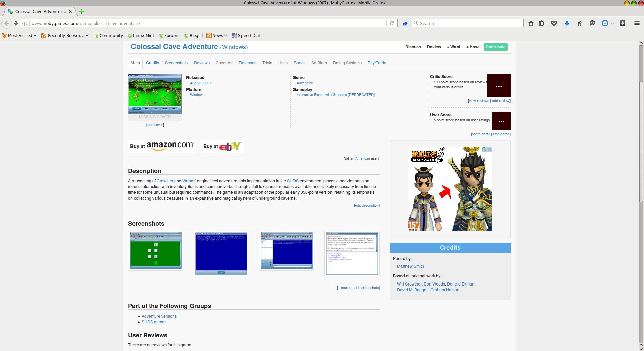Switch to the Screenshots tab
The image size is (644, 351).
click(176, 63)
